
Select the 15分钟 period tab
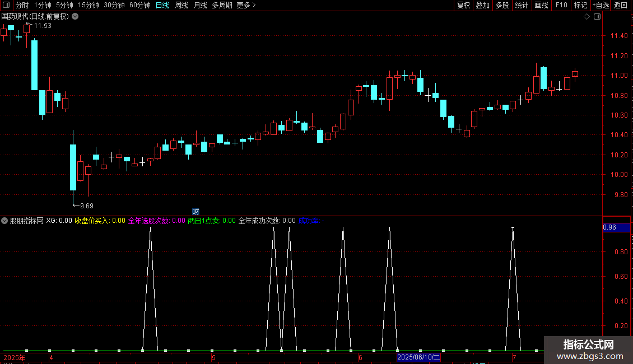click(x=89, y=5)
